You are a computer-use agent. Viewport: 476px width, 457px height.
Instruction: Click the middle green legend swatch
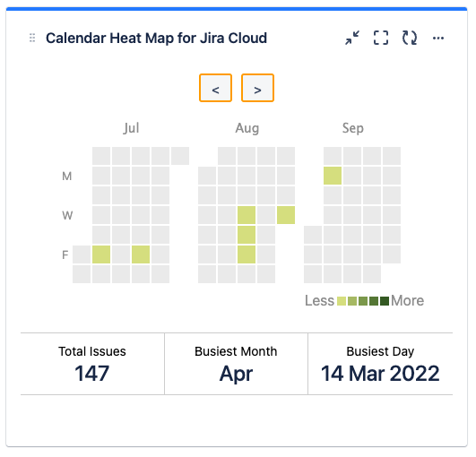coord(363,301)
